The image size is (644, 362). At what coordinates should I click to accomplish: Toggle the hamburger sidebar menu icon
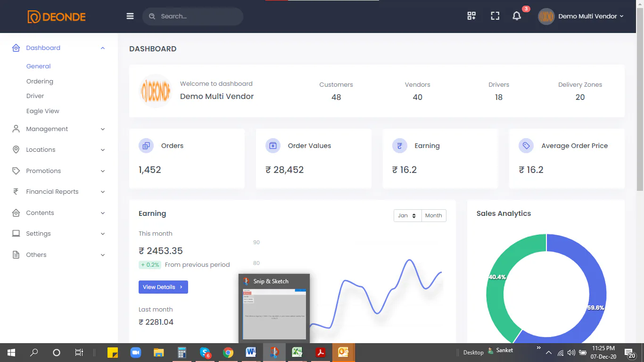pos(130,16)
